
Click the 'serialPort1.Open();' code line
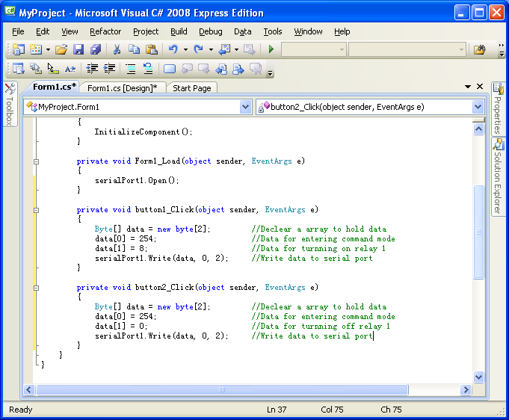pos(137,180)
